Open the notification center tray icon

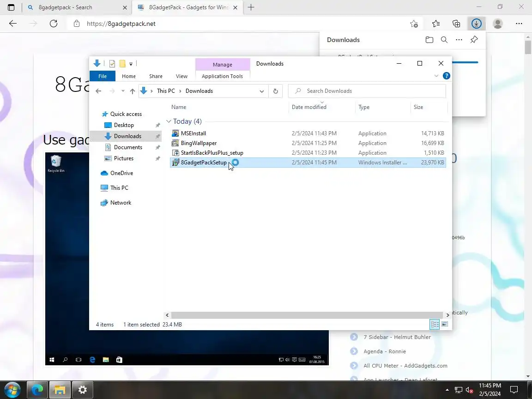(x=514, y=389)
